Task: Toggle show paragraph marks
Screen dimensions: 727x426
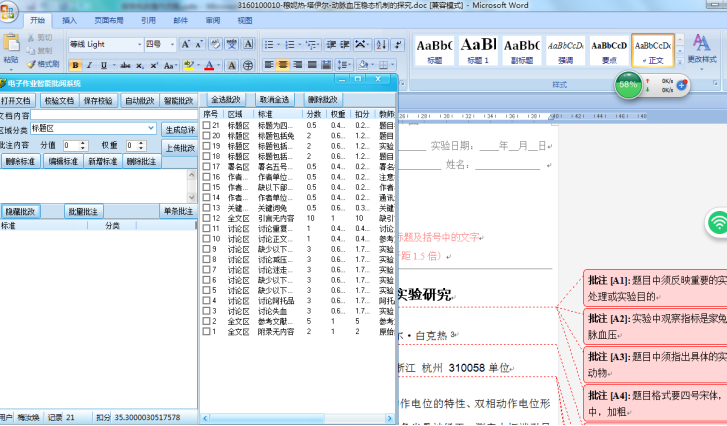Action: tap(397, 45)
